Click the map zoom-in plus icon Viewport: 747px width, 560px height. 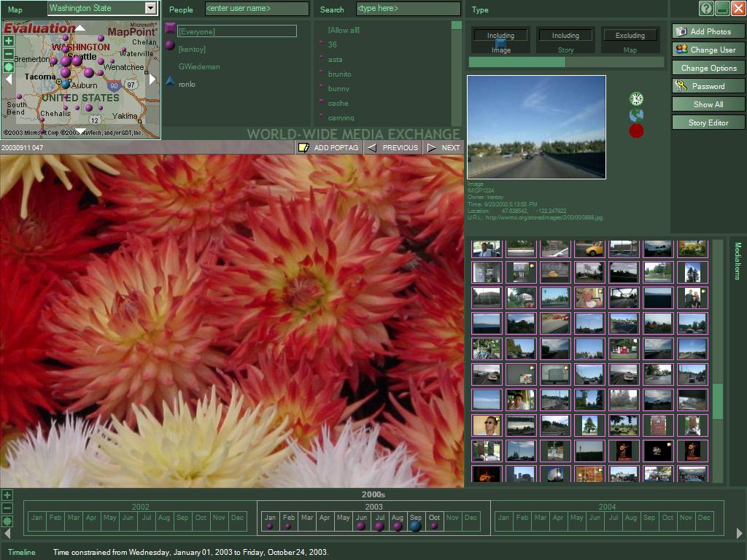click(9, 41)
